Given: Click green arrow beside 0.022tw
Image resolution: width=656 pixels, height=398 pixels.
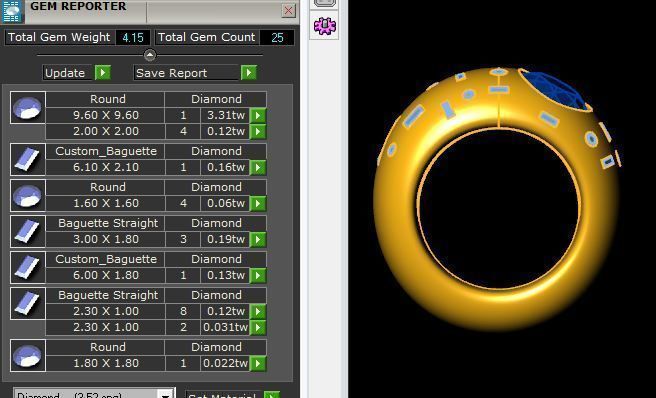Looking at the screenshot, I should tap(258, 363).
